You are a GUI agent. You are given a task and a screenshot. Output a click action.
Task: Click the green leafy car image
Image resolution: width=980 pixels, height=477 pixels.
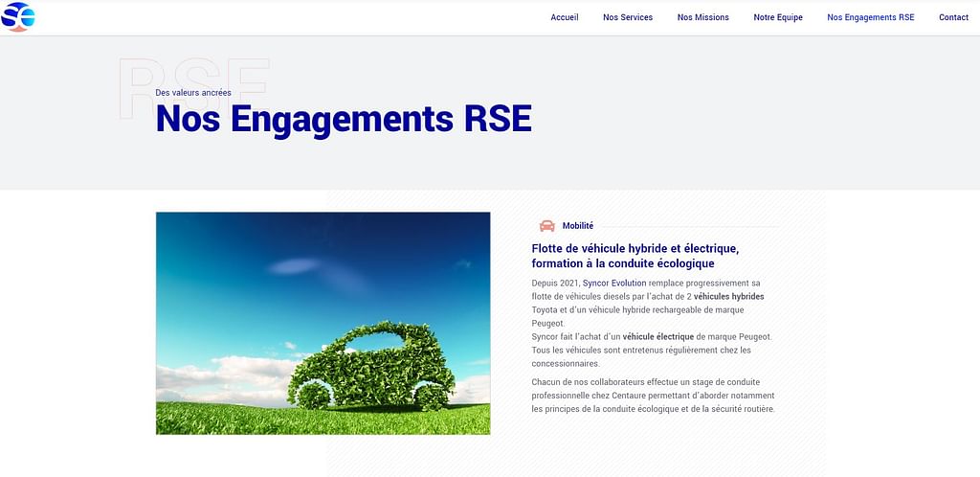[323, 323]
